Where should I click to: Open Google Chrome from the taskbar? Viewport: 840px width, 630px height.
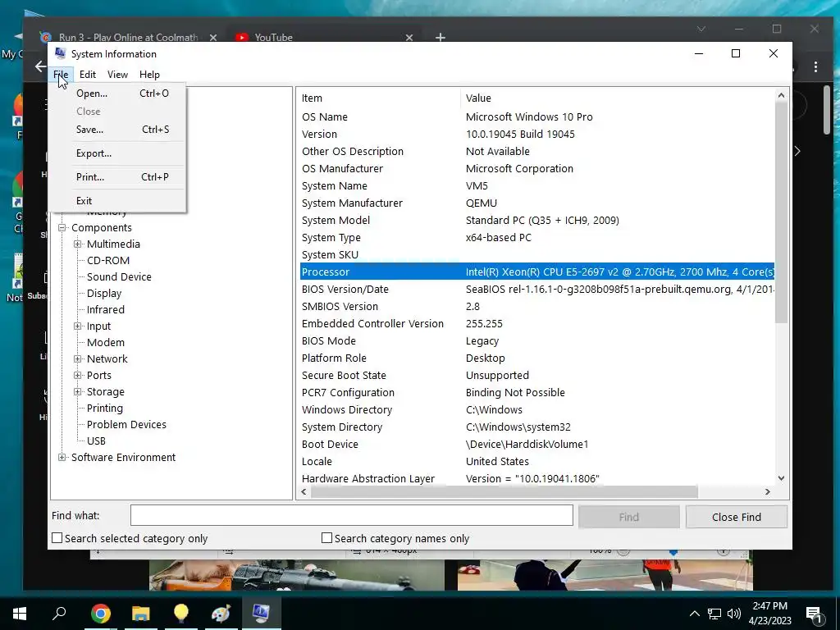click(x=100, y=614)
